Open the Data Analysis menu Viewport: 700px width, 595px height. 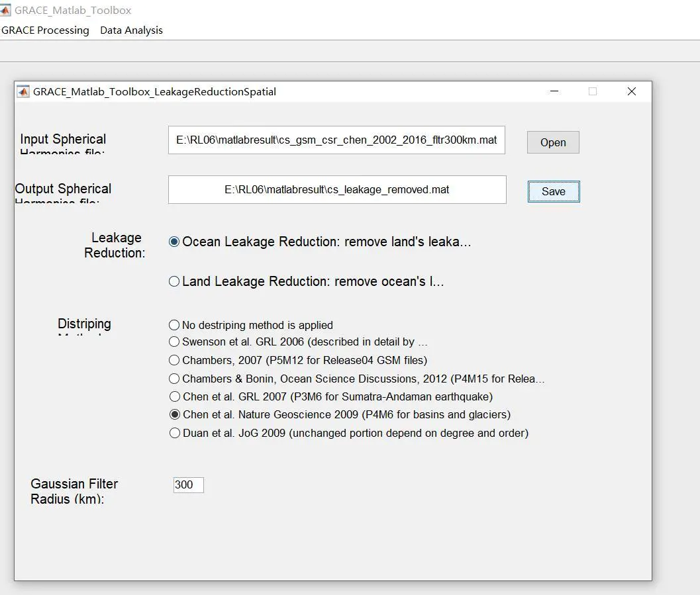point(131,30)
